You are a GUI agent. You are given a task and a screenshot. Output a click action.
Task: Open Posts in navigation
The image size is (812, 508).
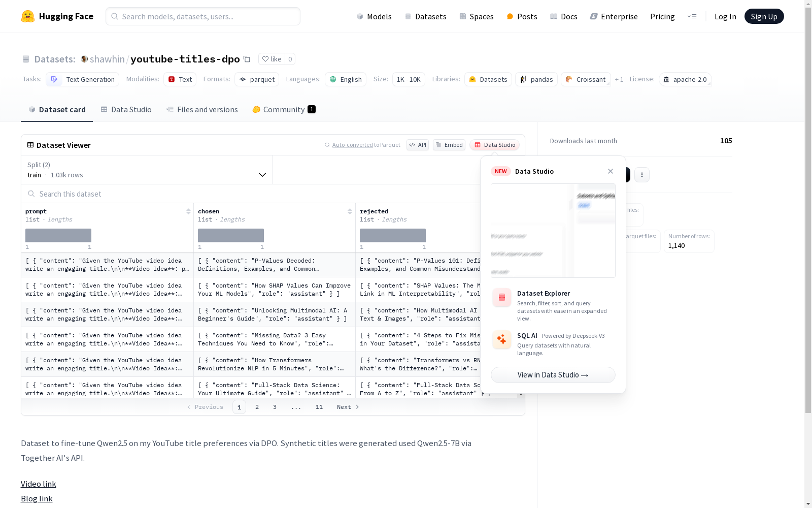[522, 16]
